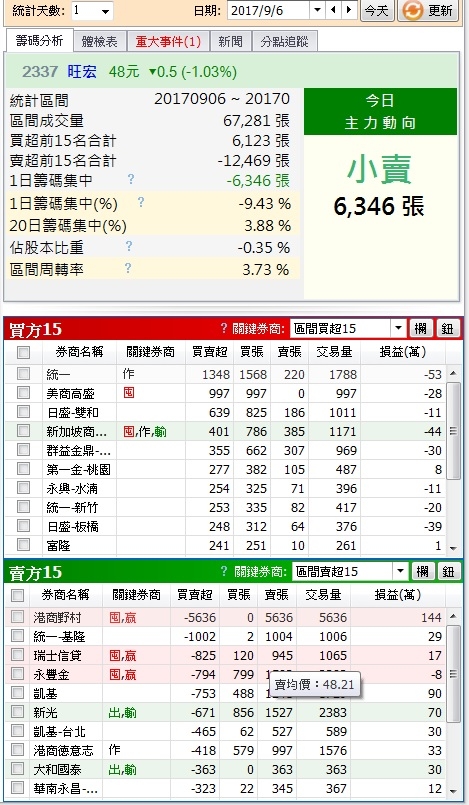Show help for 1日籌碼集中(%)
Image resolution: width=469 pixels, height=805 pixels.
pyautogui.click(x=141, y=202)
